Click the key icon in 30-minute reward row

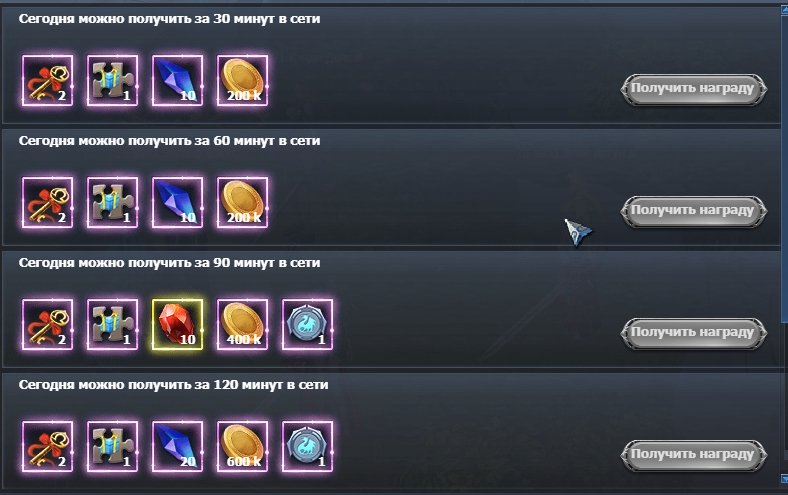[47, 80]
